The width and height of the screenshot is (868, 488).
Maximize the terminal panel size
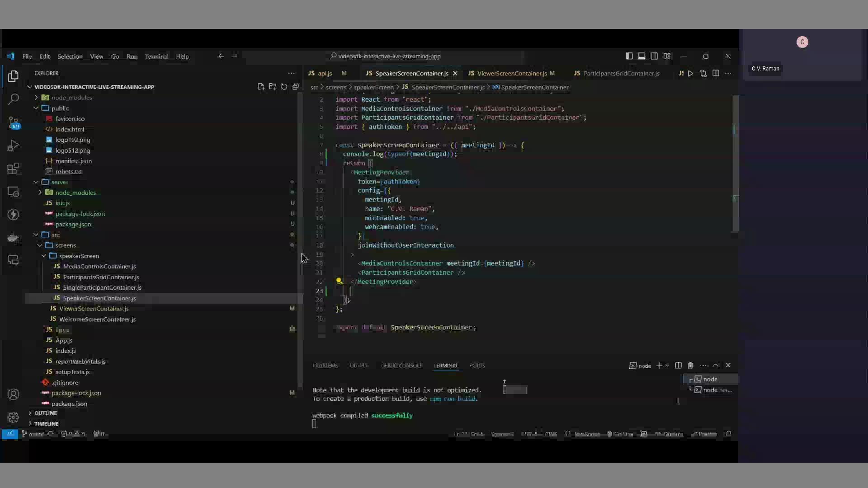[716, 365]
